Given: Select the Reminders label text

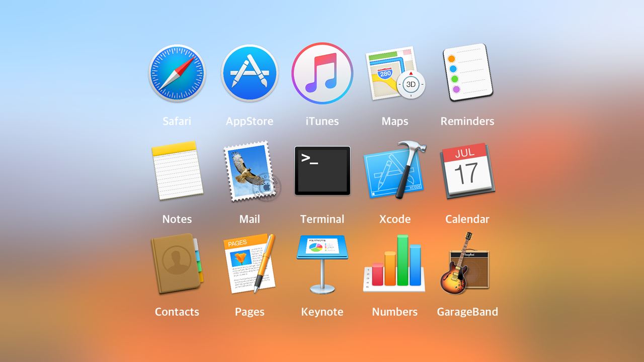Looking at the screenshot, I should [467, 121].
